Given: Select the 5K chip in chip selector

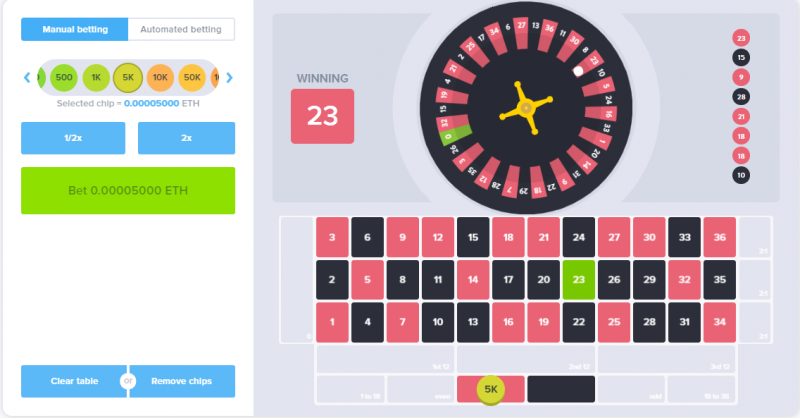Looking at the screenshot, I should coord(128,78).
